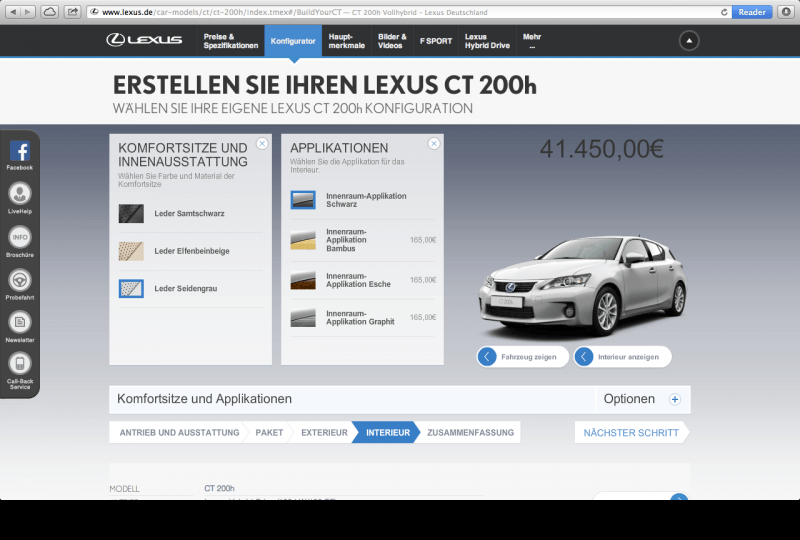Screen dimensions: 800x540
Task: Click CT 200h model value
Action: point(219,488)
